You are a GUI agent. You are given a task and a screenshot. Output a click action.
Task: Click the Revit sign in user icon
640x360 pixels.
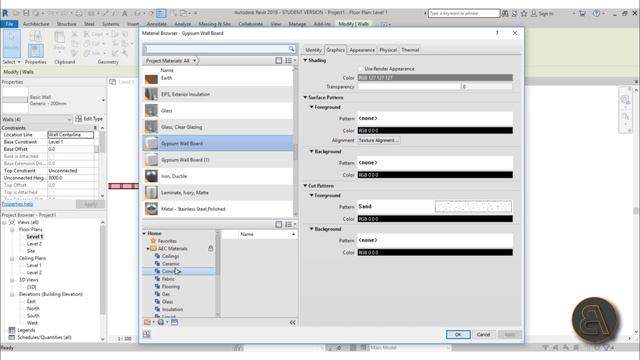(533, 13)
